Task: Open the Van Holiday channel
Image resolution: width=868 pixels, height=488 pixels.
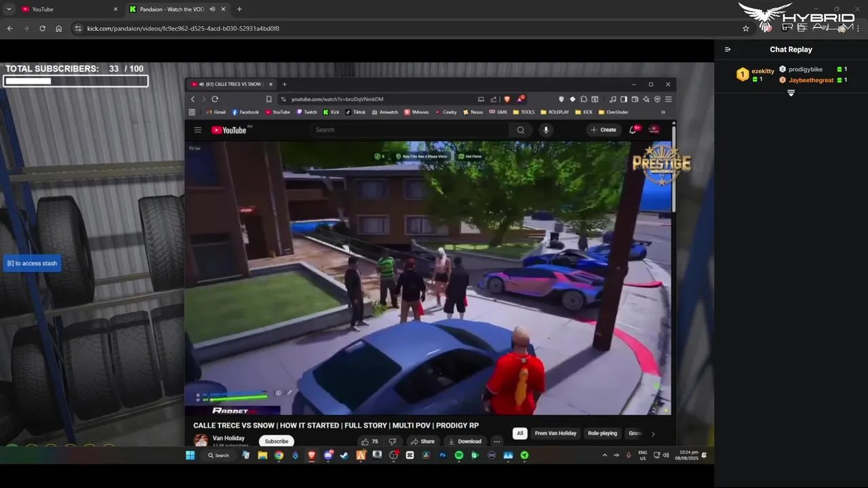Action: pyautogui.click(x=229, y=439)
